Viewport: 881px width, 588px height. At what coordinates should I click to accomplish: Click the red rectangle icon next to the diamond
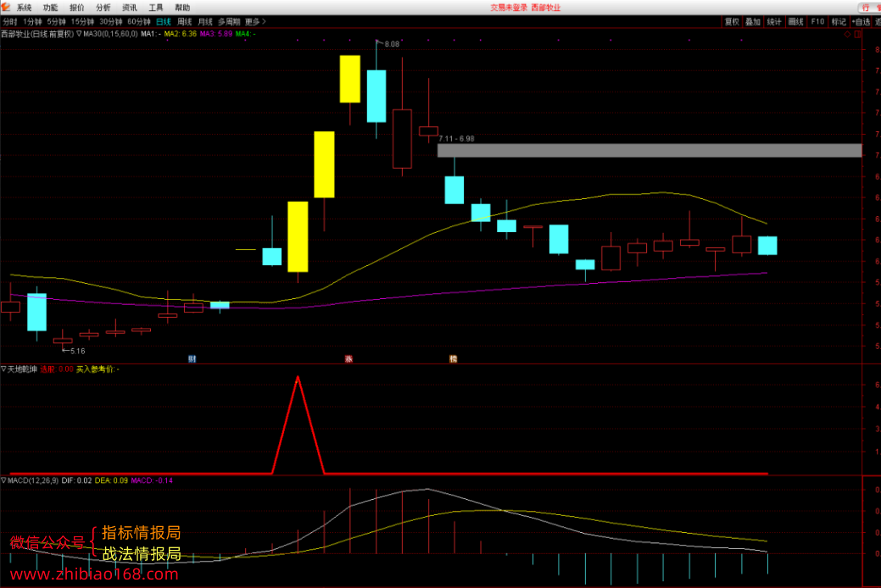pyautogui.click(x=857, y=34)
